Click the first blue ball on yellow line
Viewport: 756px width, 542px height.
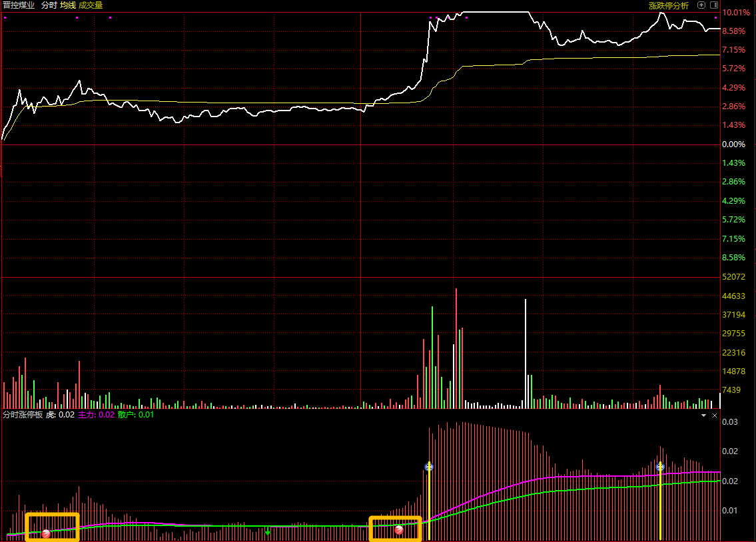point(429,466)
